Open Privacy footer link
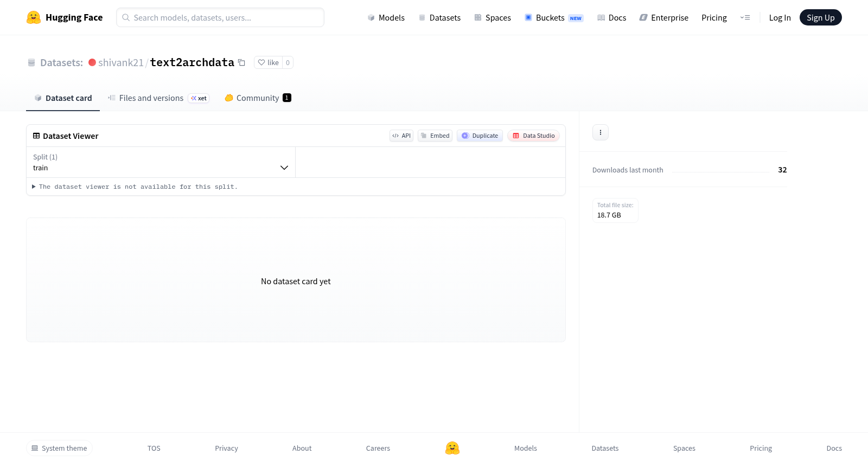868x467 pixels. click(x=226, y=448)
